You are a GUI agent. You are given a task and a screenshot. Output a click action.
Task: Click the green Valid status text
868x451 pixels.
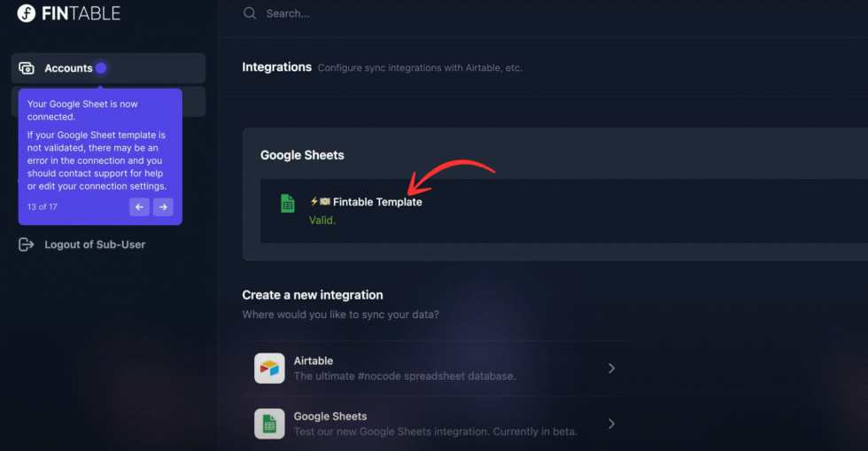(x=322, y=220)
